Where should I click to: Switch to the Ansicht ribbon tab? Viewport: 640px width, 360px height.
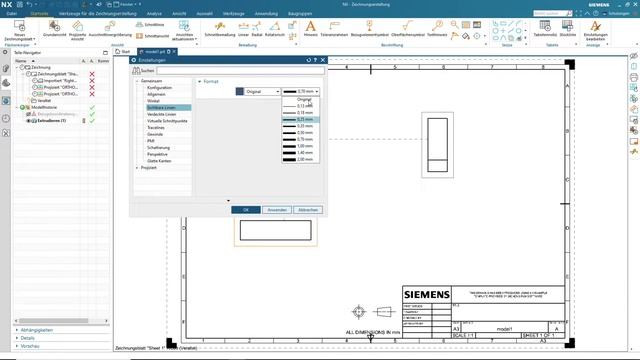click(x=179, y=13)
